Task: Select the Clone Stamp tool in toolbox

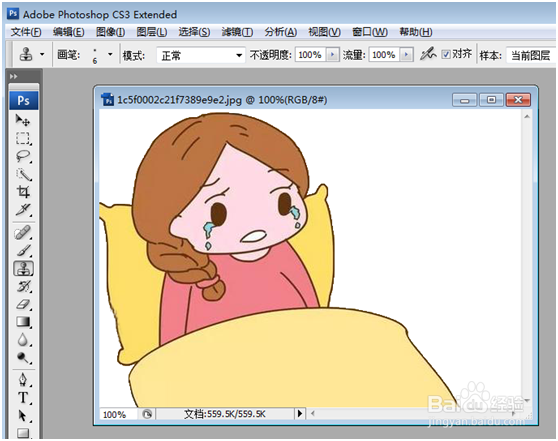Action: (x=23, y=268)
